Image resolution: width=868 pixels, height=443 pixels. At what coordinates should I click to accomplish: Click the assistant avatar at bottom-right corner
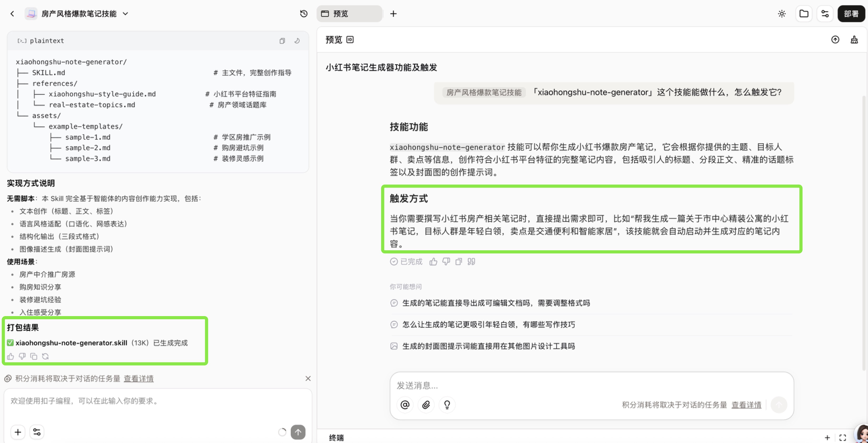pos(862,434)
